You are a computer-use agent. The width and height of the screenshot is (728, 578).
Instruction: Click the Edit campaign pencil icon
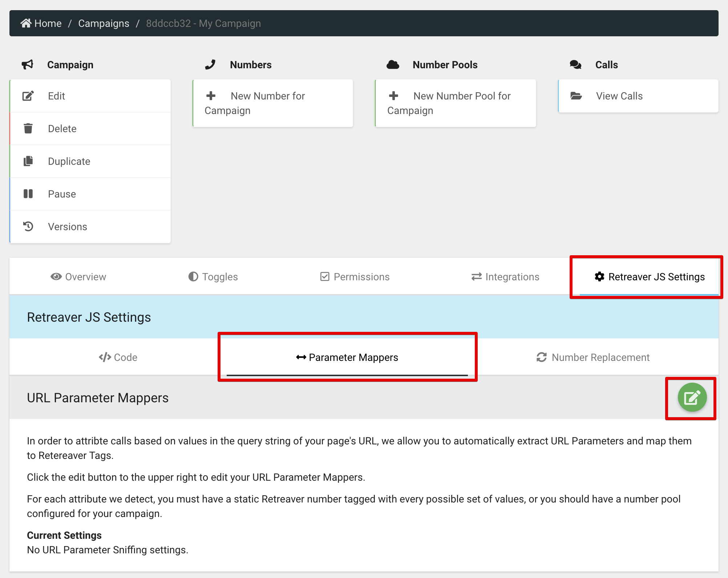coord(28,96)
